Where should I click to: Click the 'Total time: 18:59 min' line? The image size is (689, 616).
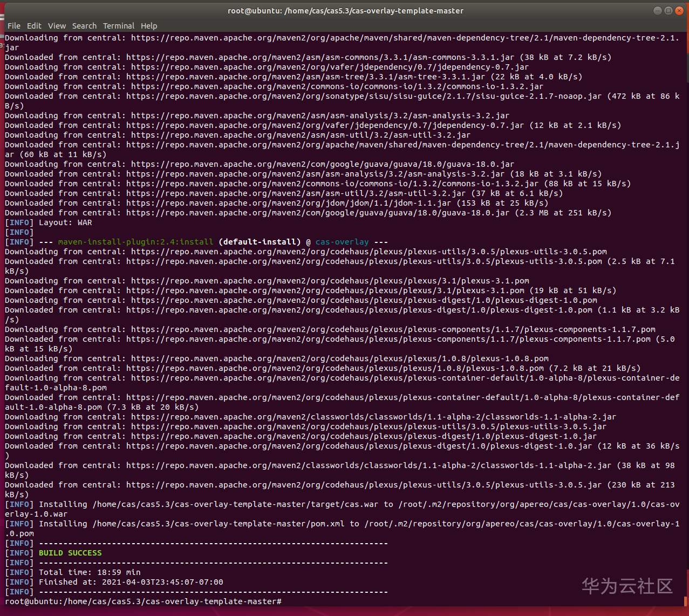tap(90, 572)
